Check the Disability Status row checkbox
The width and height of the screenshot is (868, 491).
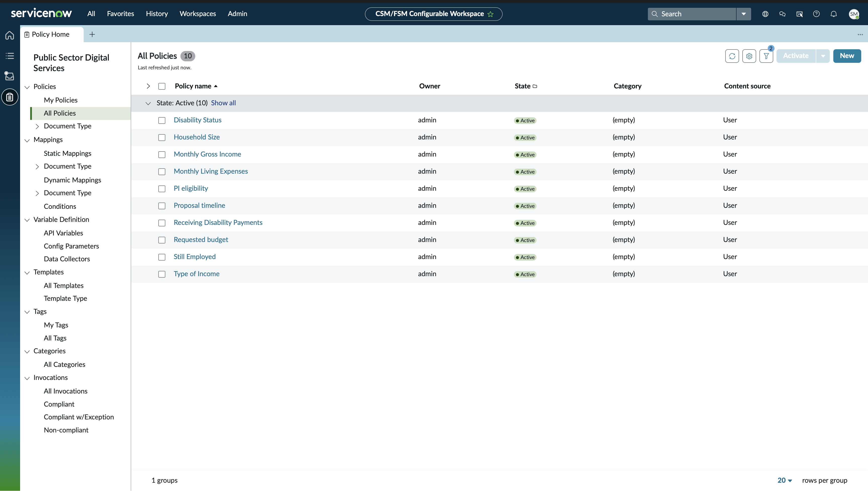click(x=162, y=120)
